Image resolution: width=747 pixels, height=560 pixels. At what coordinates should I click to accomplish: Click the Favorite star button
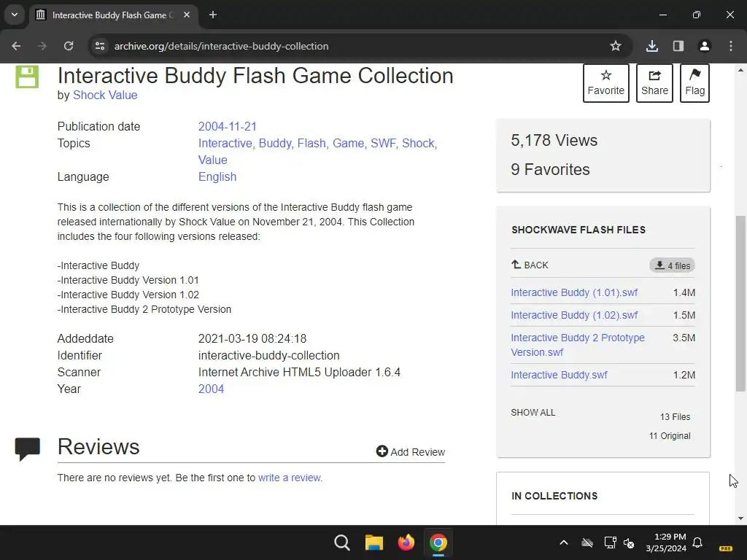point(606,83)
